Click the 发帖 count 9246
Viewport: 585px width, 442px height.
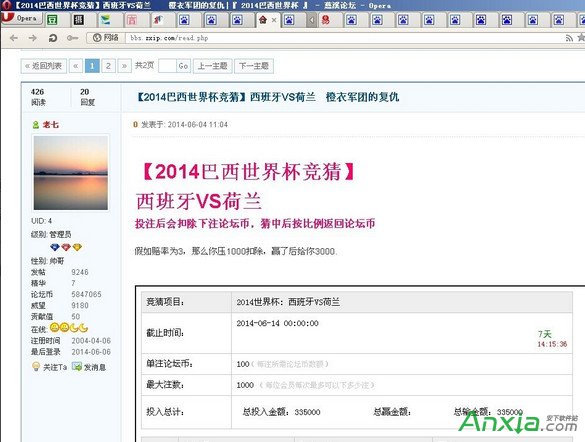tap(80, 272)
